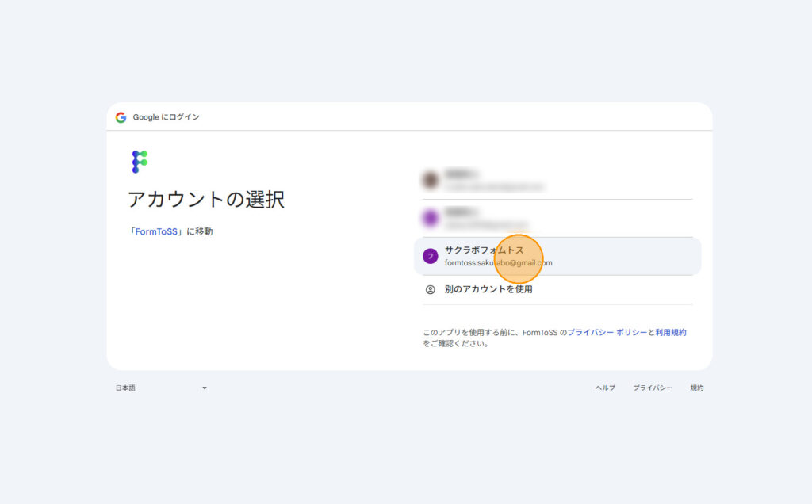Click the FormToSS app logo
Screen dimensions: 812x504
pos(140,162)
